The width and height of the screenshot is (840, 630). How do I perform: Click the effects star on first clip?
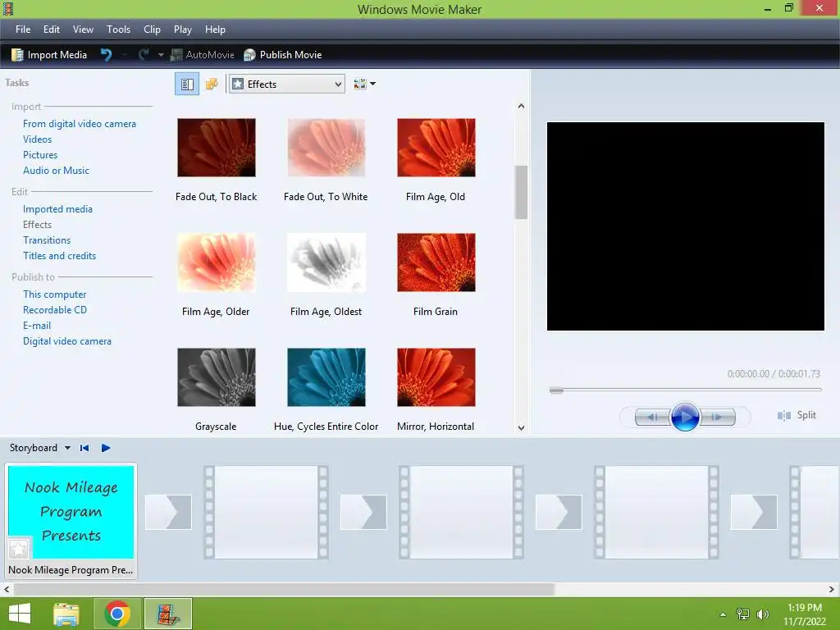point(18,549)
